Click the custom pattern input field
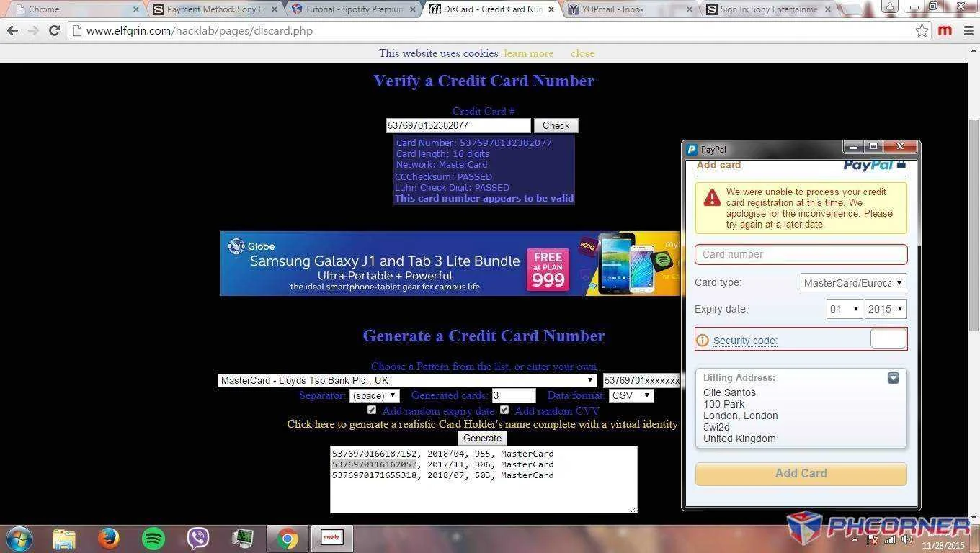Screen dimensions: 980x553 click(x=641, y=380)
